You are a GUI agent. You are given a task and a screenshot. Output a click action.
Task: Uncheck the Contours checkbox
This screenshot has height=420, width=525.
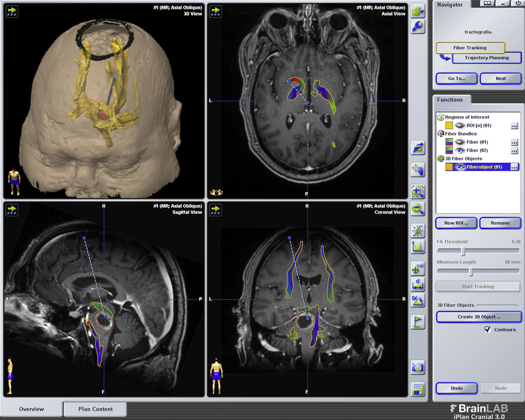tap(488, 329)
